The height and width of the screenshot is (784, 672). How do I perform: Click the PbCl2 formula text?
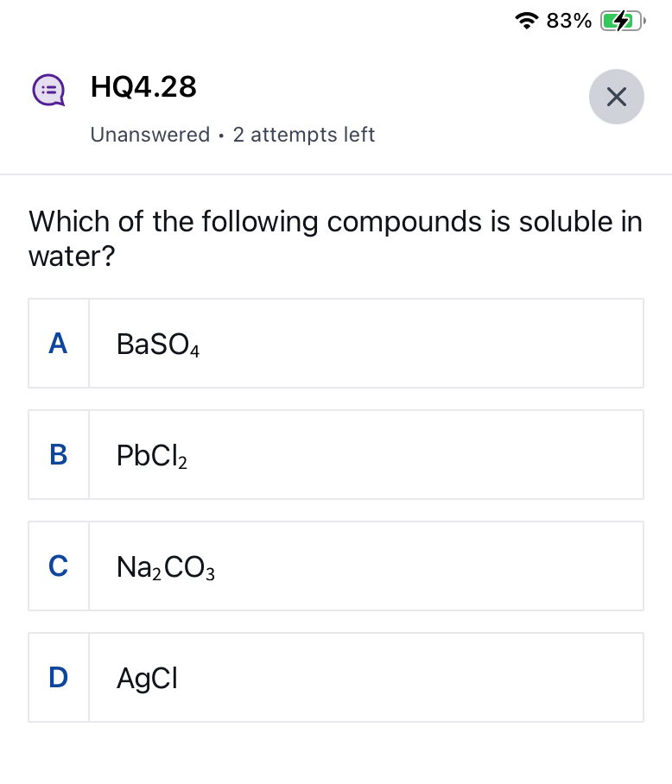click(151, 454)
